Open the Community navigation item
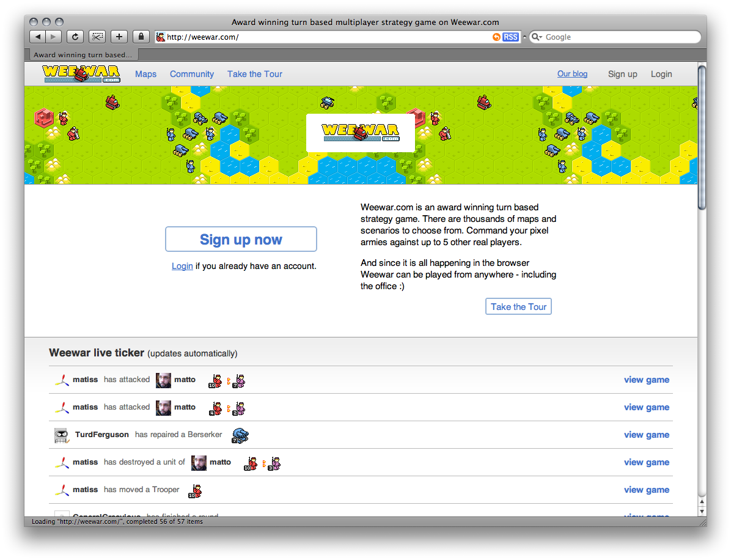The width and height of the screenshot is (731, 560). click(x=191, y=74)
